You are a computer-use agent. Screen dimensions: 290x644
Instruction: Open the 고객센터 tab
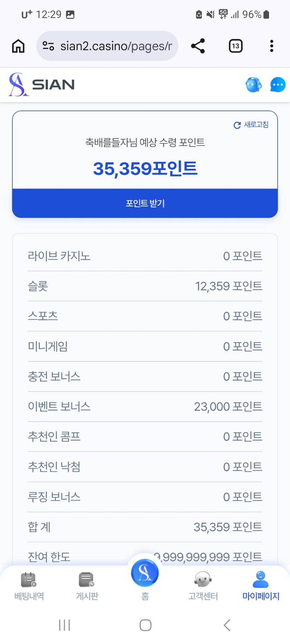point(203,585)
